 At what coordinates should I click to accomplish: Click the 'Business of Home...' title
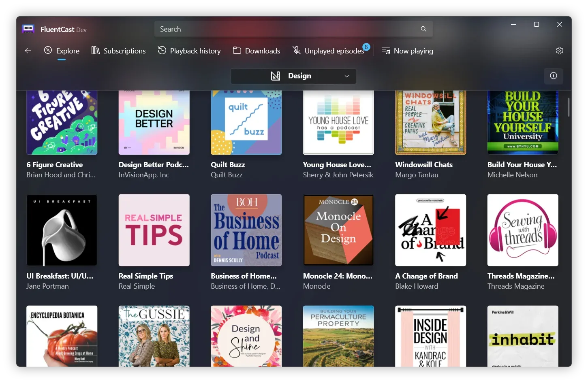pyautogui.click(x=244, y=276)
